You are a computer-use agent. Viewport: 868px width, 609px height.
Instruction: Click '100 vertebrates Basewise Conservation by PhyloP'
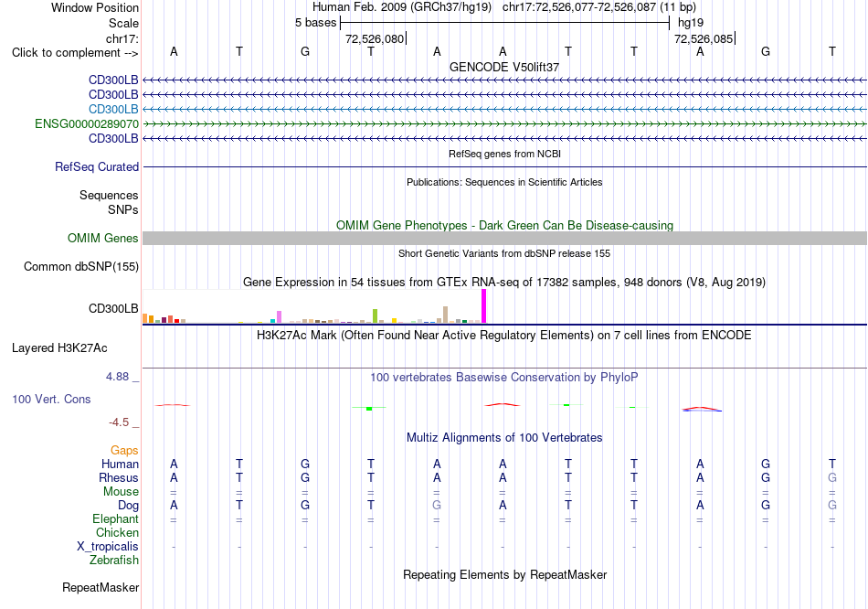point(504,378)
